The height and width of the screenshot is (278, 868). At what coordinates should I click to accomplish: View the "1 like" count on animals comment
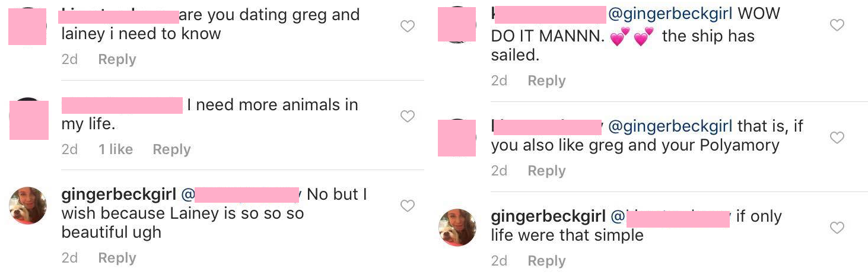[116, 149]
